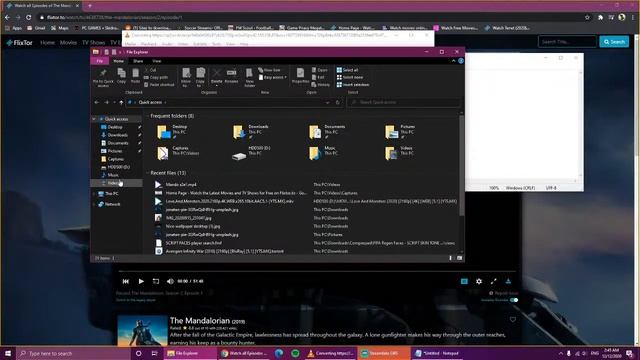Switch to the View ribbon tab
The image size is (640, 360).
click(157, 61)
